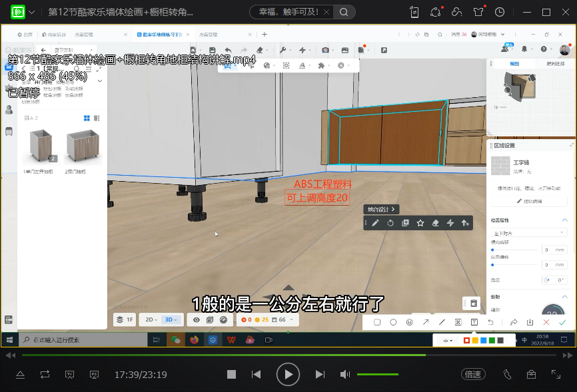
Task: Open the error count 0 25 66 dropdown
Action: tap(268, 319)
